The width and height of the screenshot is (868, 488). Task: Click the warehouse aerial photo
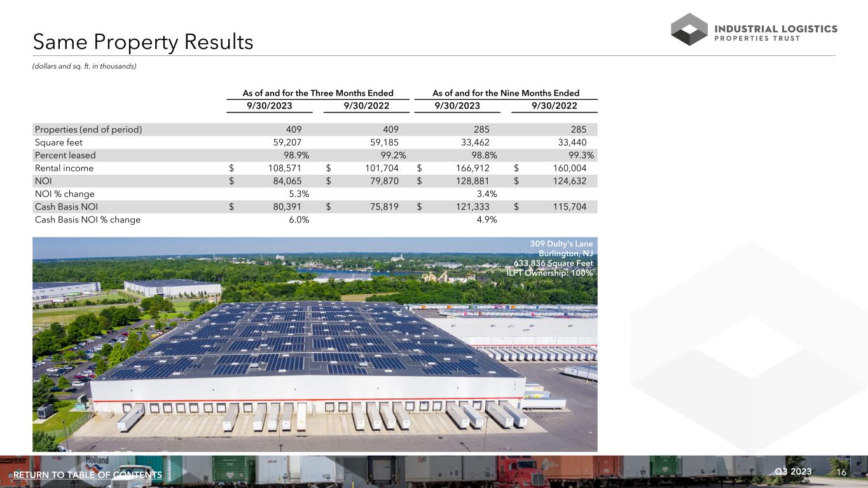pyautogui.click(x=315, y=356)
